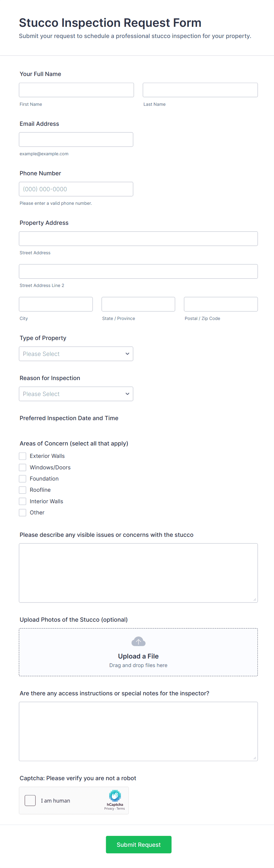Expand the Reason for Inspection dropdown

point(76,394)
